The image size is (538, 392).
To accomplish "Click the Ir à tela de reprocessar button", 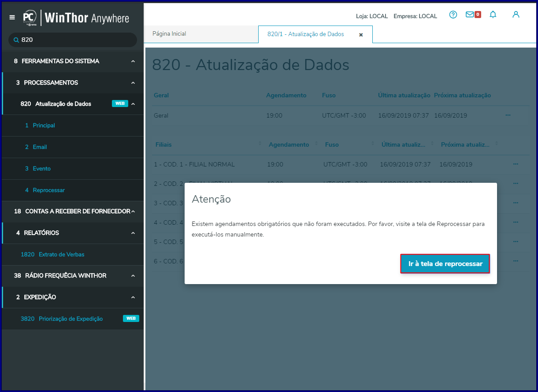I will (445, 264).
